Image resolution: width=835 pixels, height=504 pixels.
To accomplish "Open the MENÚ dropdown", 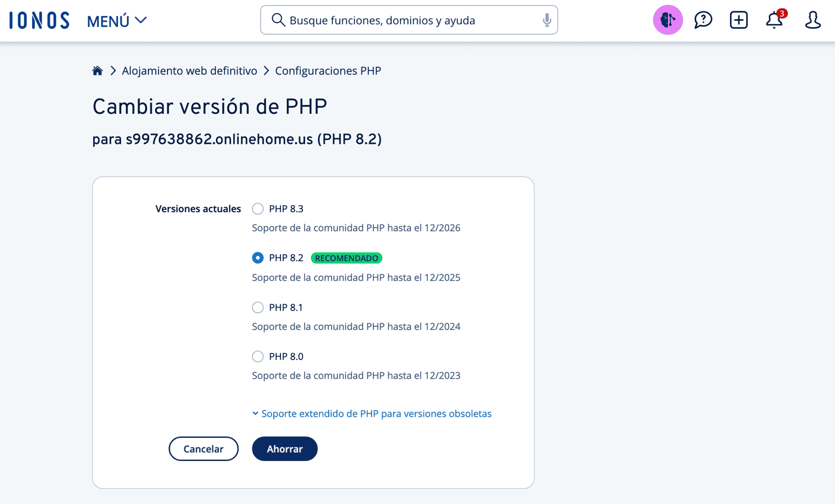I will pos(117,21).
